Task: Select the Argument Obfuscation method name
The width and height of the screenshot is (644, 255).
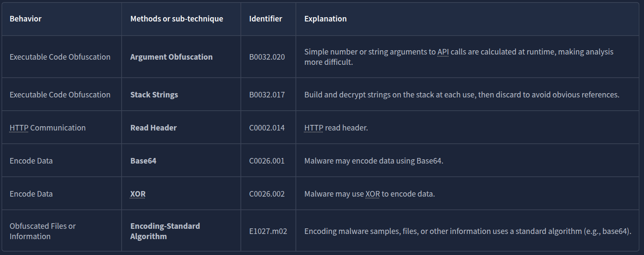Action: point(171,57)
